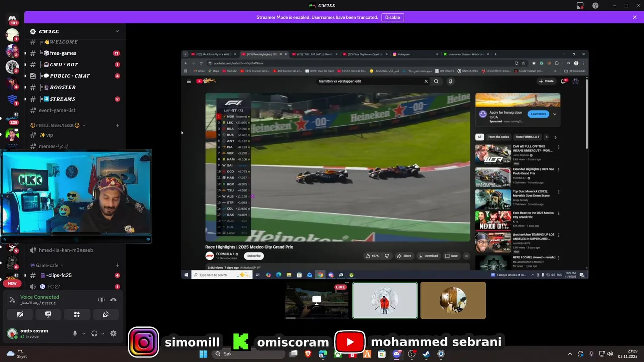Image resolution: width=644 pixels, height=362 pixels.
Task: Share your screen from the voice panel
Action: [48, 314]
